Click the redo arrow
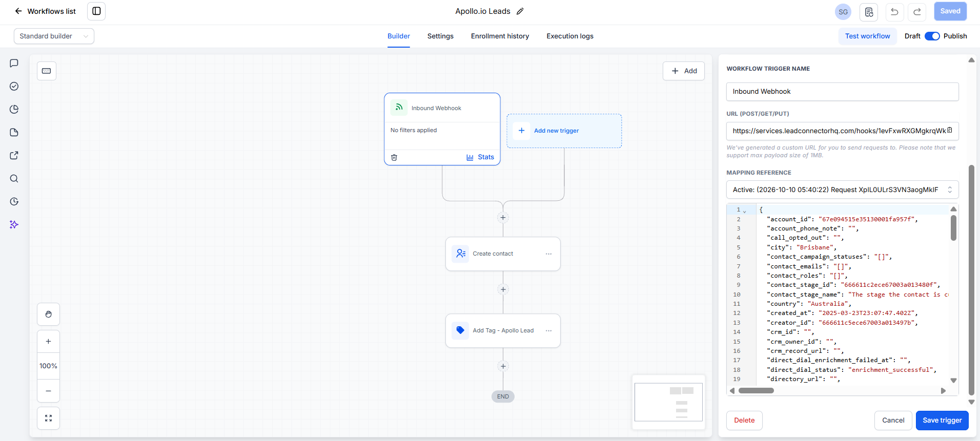 pyautogui.click(x=917, y=12)
